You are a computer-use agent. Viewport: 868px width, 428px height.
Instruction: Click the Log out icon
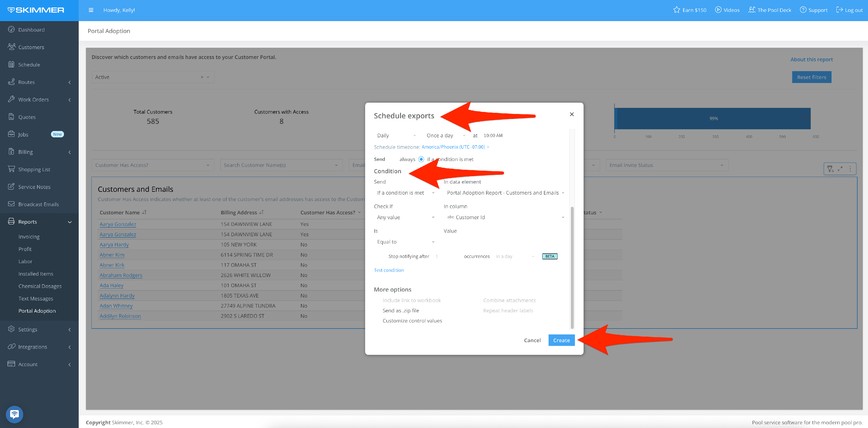(x=839, y=10)
